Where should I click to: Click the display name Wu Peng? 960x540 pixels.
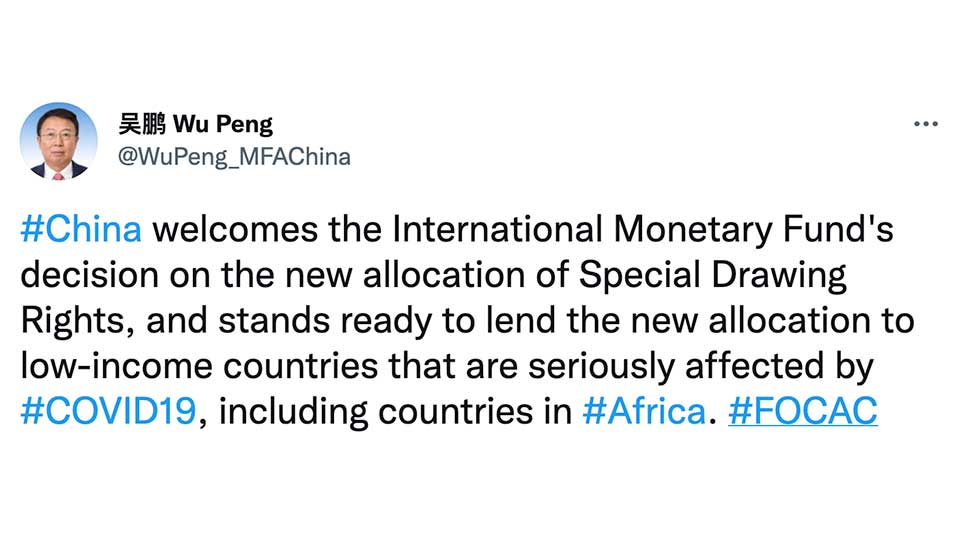coord(223,124)
